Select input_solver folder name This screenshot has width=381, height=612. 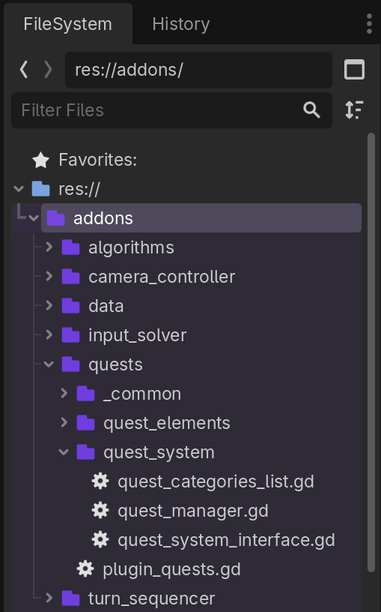(x=137, y=336)
